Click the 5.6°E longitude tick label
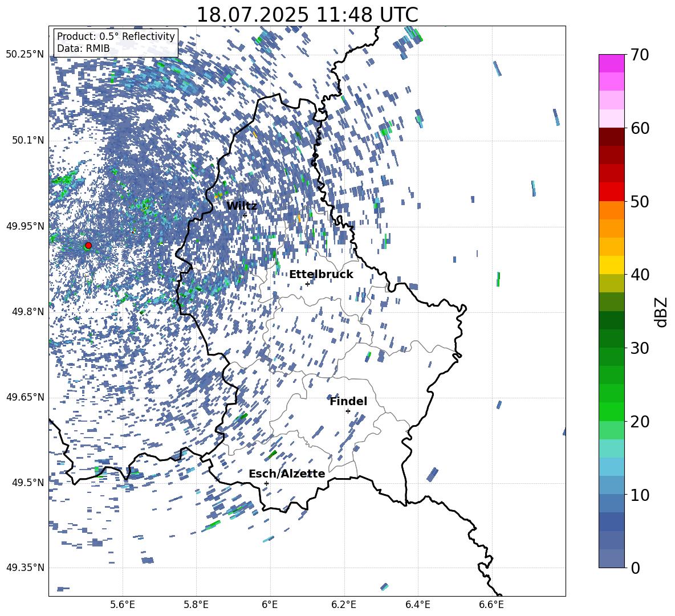The width and height of the screenshot is (675, 616). [x=123, y=605]
